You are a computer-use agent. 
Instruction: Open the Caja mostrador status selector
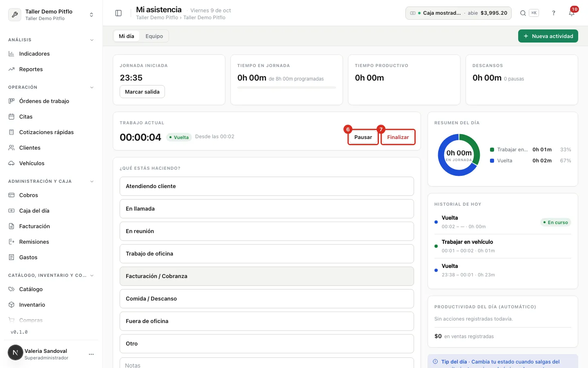458,13
